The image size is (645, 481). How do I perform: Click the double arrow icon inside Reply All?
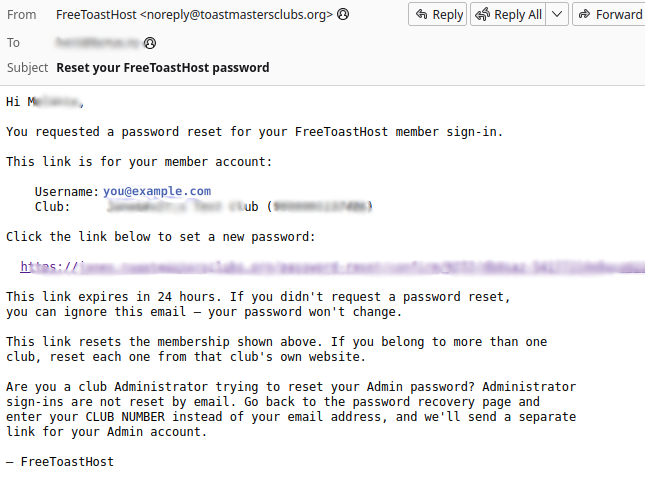483,14
